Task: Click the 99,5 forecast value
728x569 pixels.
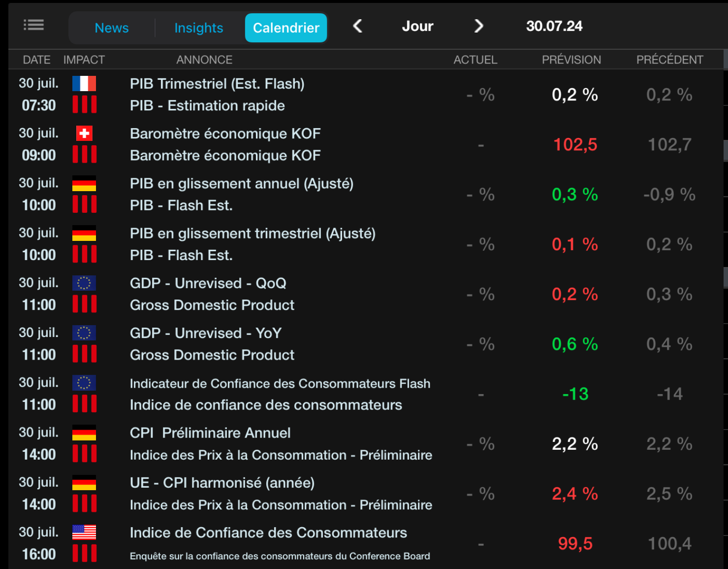Action: pos(575,543)
